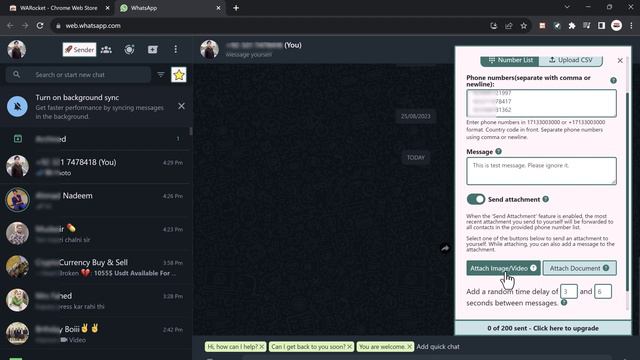Click the background sync notification bell icon
640x360 pixels.
click(x=17, y=107)
